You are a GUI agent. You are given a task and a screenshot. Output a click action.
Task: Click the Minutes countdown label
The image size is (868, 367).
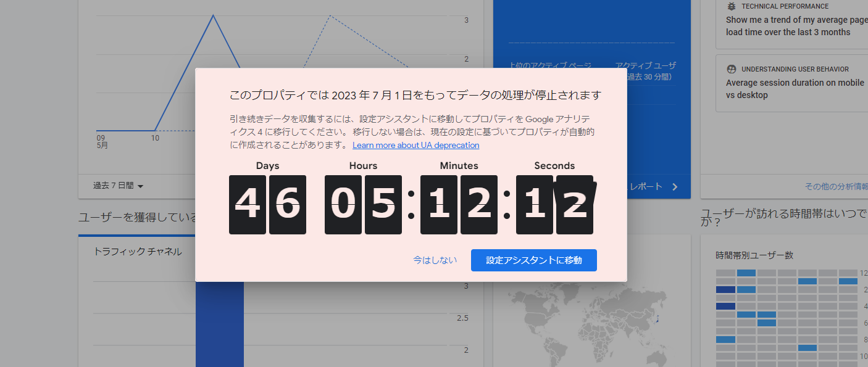pyautogui.click(x=459, y=166)
